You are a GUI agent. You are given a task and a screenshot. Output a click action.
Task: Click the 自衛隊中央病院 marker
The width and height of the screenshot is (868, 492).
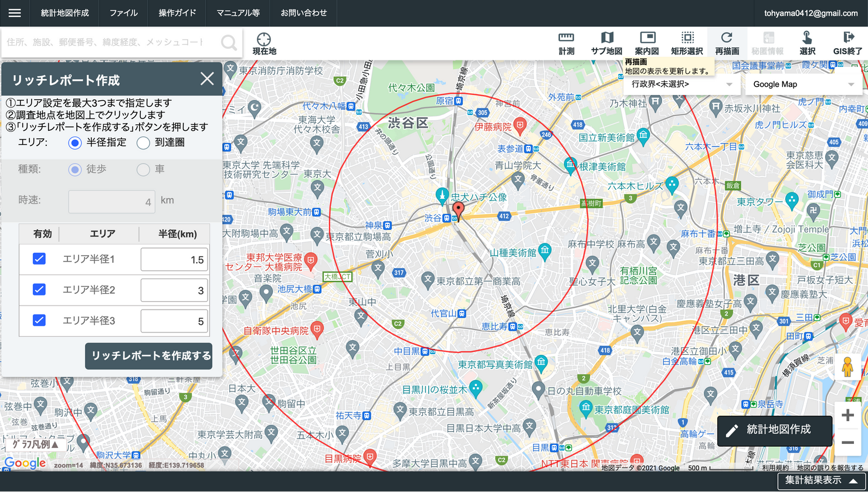point(317,329)
